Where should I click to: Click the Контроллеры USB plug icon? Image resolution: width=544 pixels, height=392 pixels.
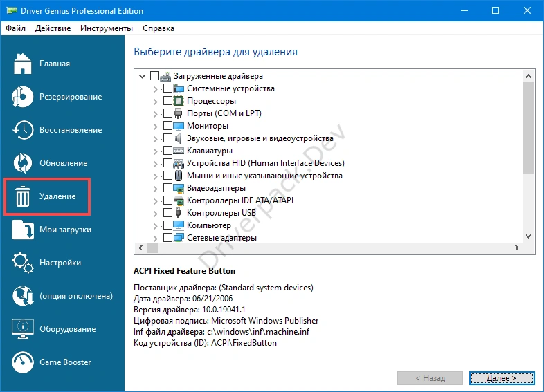[179, 213]
